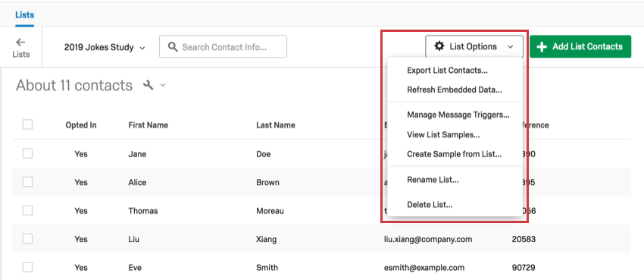Click the Add List Contacts button
The width and height of the screenshot is (644, 280).
coord(580,46)
